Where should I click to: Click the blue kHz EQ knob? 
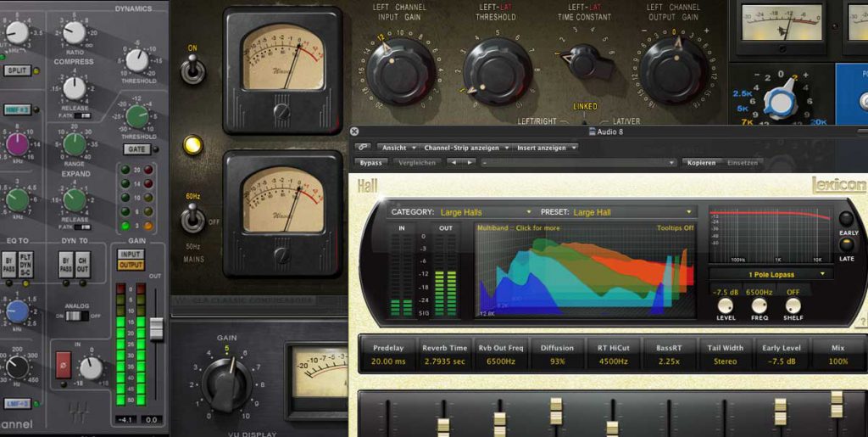tap(18, 311)
